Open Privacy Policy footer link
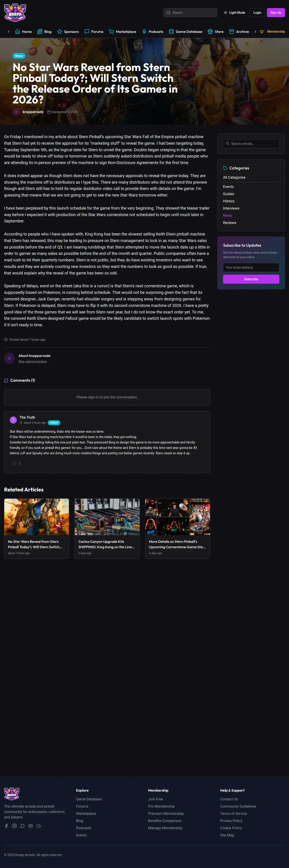The height and width of the screenshot is (868, 289). (231, 821)
